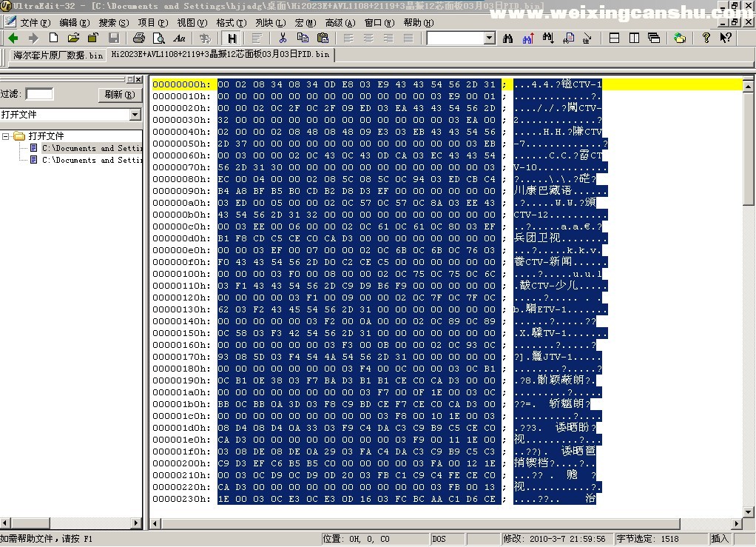Click the open file folder icon
Viewport: 756px width, 547px height.
coord(73,38)
